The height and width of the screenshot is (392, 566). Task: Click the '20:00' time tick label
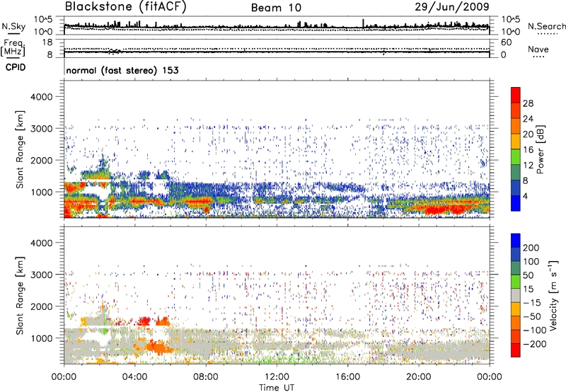[x=419, y=377]
